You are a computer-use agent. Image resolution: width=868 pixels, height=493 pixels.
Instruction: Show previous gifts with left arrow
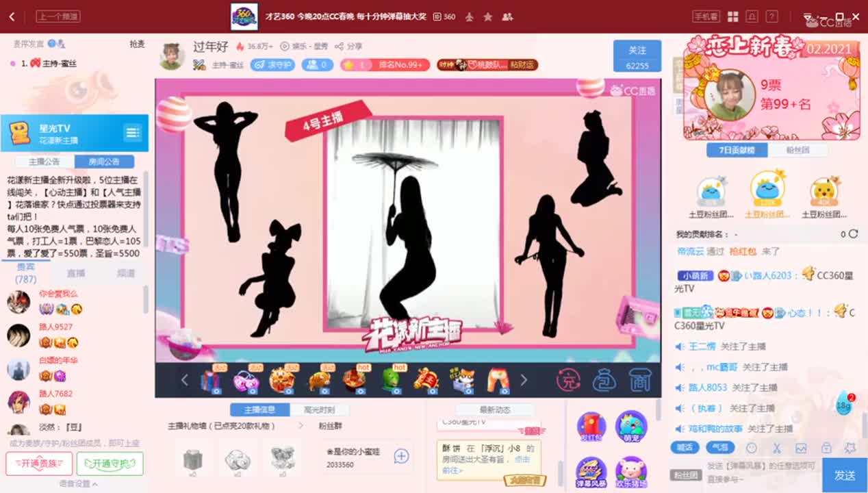tap(184, 380)
